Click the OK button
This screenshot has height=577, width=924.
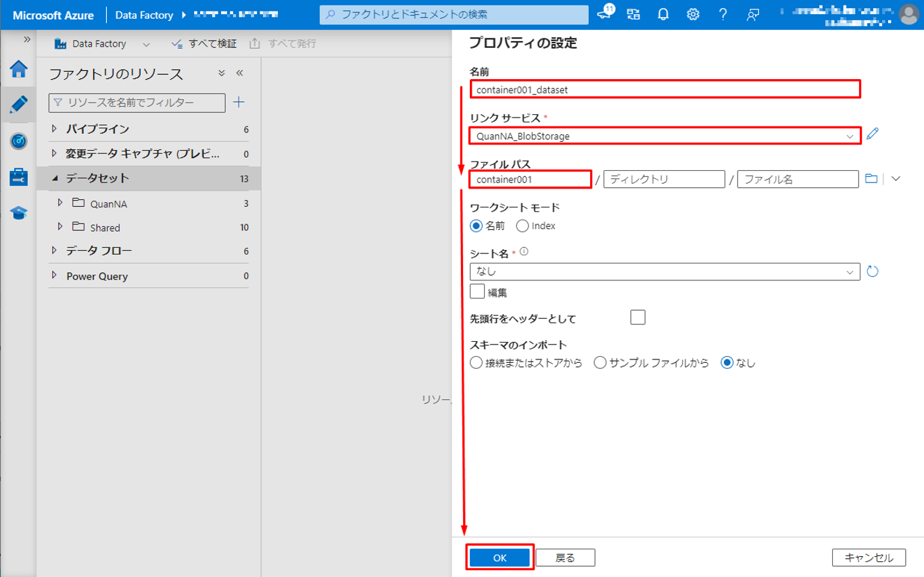click(x=500, y=557)
